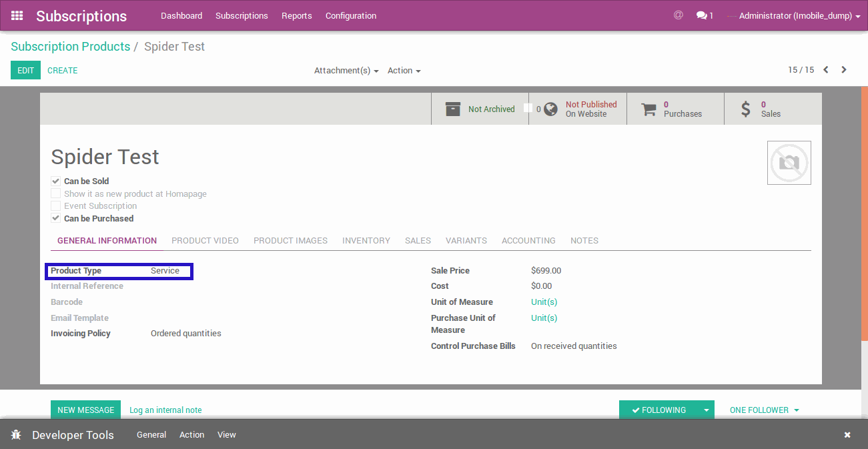Click the Edit button
The width and height of the screenshot is (868, 449).
[x=25, y=70]
